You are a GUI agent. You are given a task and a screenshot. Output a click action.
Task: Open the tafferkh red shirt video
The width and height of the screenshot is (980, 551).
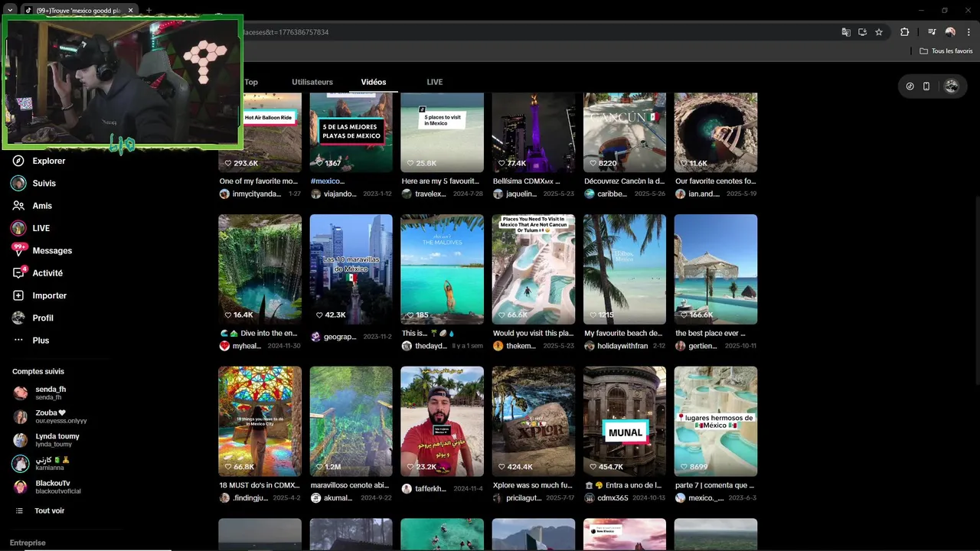(442, 421)
